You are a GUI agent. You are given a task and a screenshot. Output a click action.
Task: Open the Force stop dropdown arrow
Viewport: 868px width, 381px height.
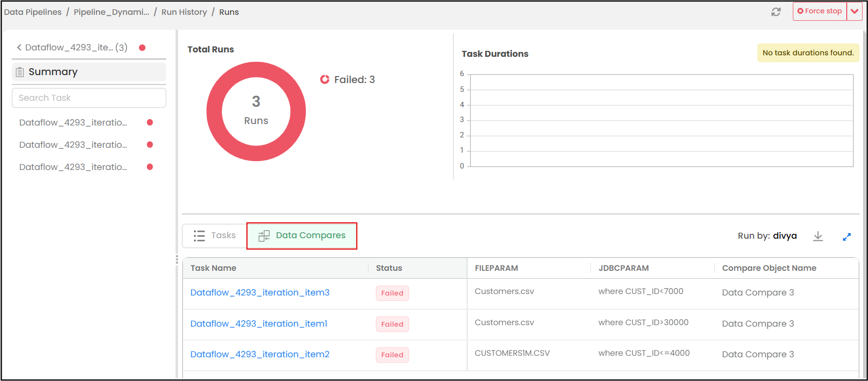(855, 11)
